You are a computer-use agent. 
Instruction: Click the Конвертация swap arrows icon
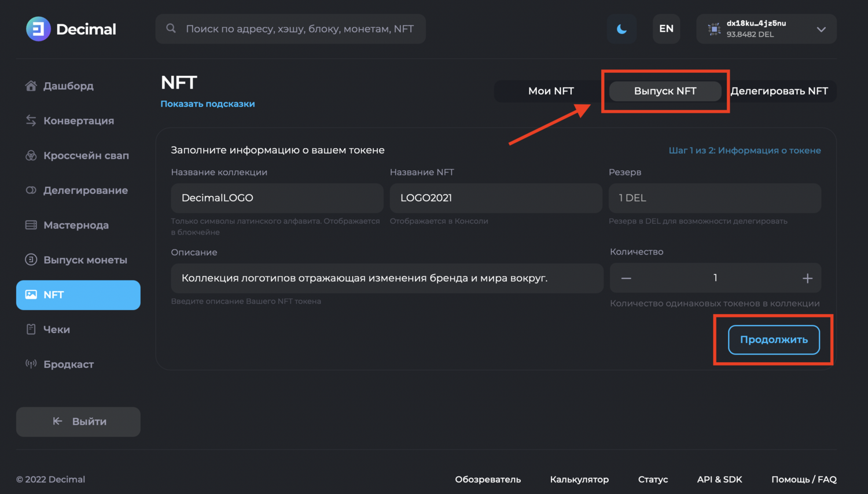(31, 120)
